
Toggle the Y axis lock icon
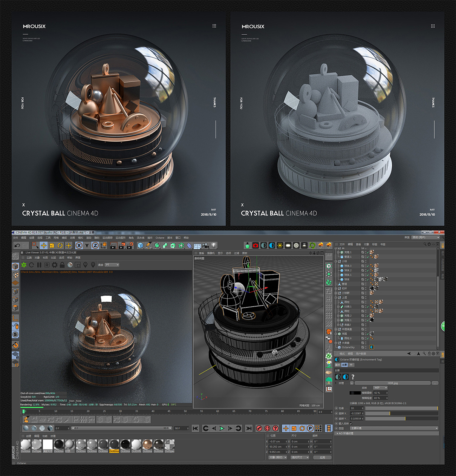87,246
